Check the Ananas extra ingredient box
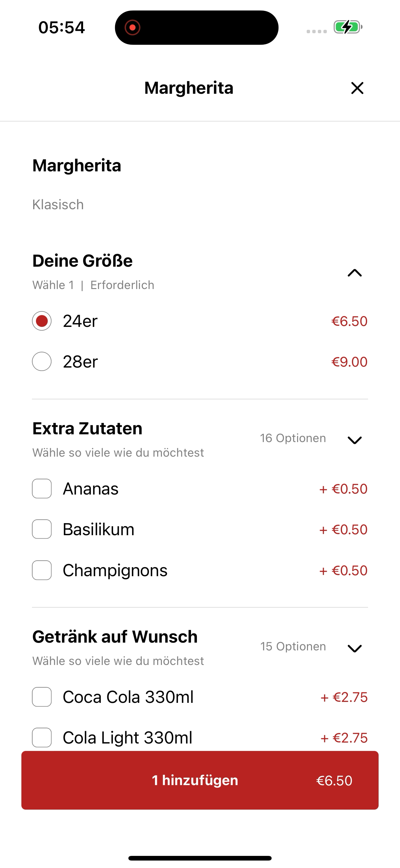 point(42,489)
